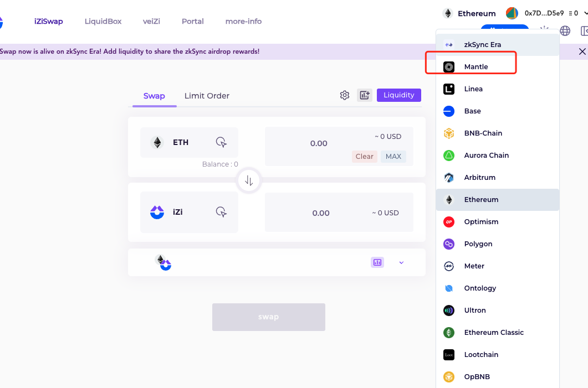588x388 pixels.
Task: Select zkSync Era network from list
Action: coord(497,45)
